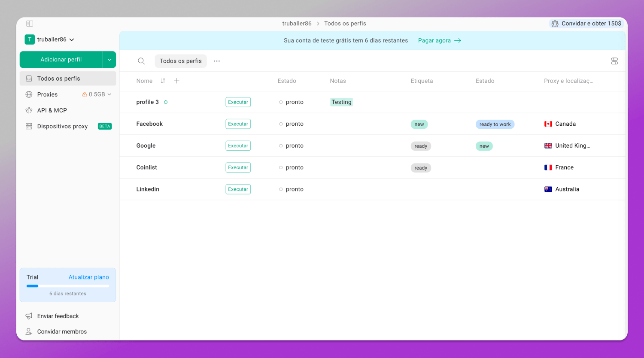This screenshot has width=644, height=358.
Task: Click the Notas column header
Action: coord(338,81)
